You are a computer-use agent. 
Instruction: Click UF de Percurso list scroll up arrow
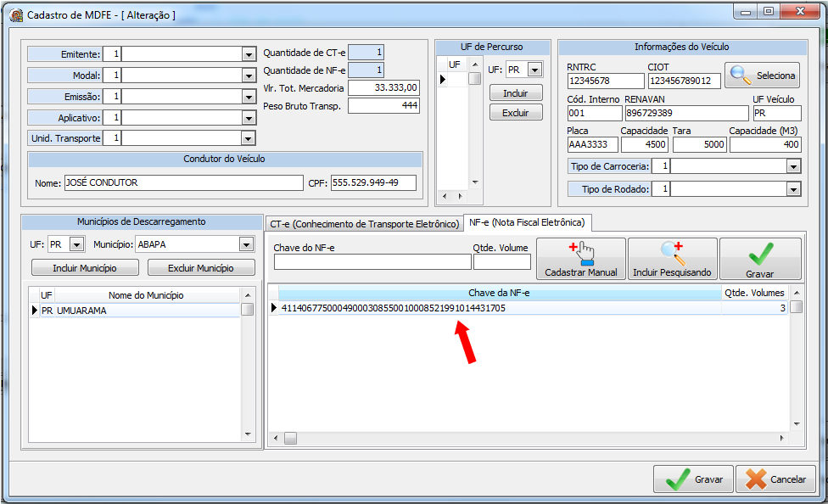[475, 65]
